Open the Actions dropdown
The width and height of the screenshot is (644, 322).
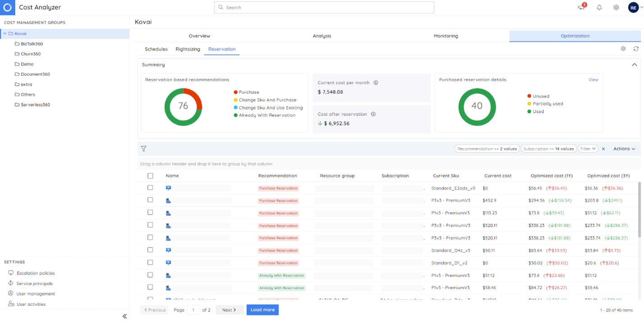[624, 148]
